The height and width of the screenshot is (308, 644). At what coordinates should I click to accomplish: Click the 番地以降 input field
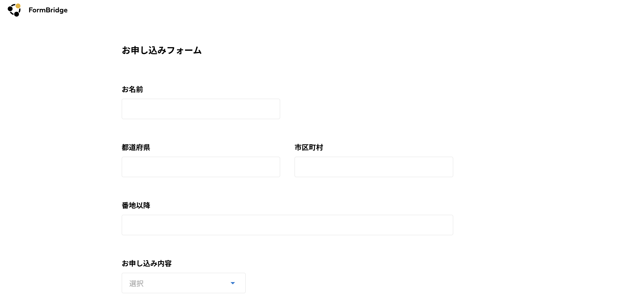tap(287, 225)
